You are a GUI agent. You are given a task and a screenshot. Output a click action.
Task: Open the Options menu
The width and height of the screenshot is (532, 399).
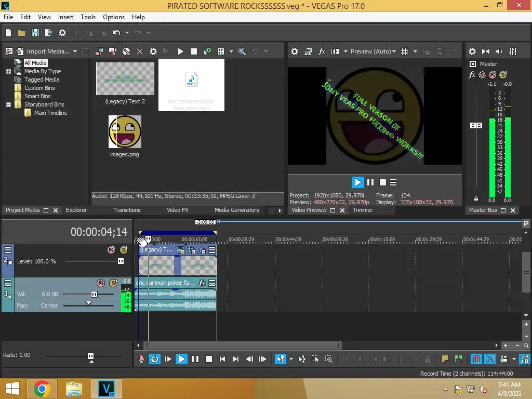pyautogui.click(x=114, y=17)
